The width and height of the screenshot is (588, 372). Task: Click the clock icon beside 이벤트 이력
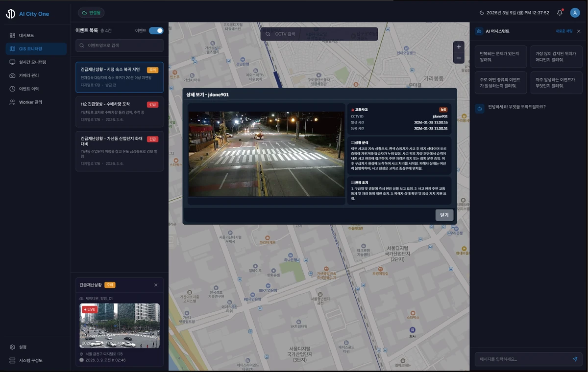point(13,89)
